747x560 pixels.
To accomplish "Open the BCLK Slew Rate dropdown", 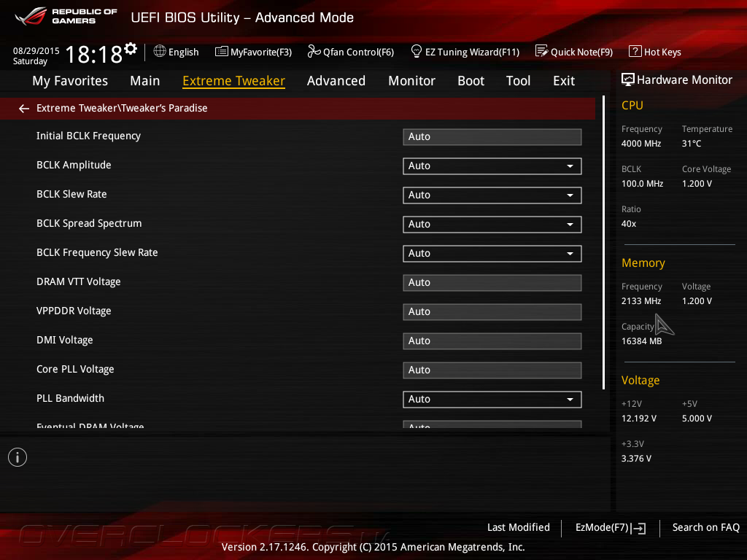I will coord(492,195).
